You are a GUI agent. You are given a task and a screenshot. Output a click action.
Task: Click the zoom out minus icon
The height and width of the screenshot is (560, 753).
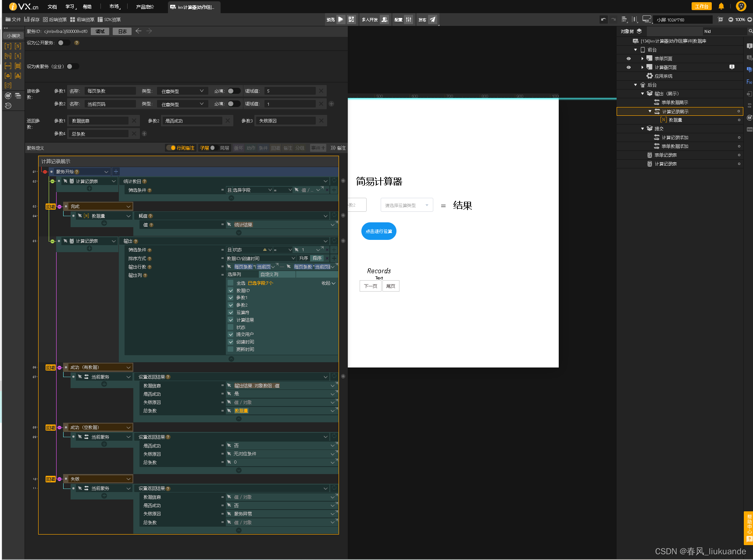[x=731, y=19]
